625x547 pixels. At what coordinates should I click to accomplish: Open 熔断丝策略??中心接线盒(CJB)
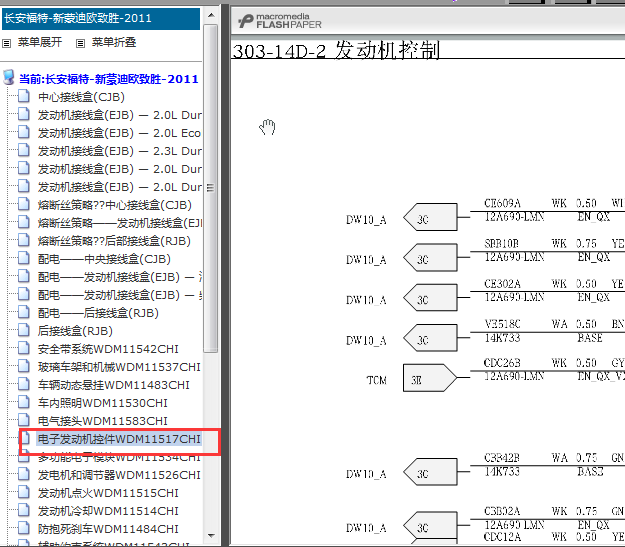tap(115, 205)
